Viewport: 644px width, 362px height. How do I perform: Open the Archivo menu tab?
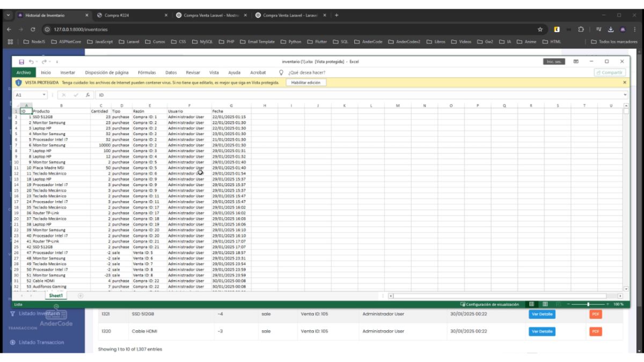(x=24, y=72)
